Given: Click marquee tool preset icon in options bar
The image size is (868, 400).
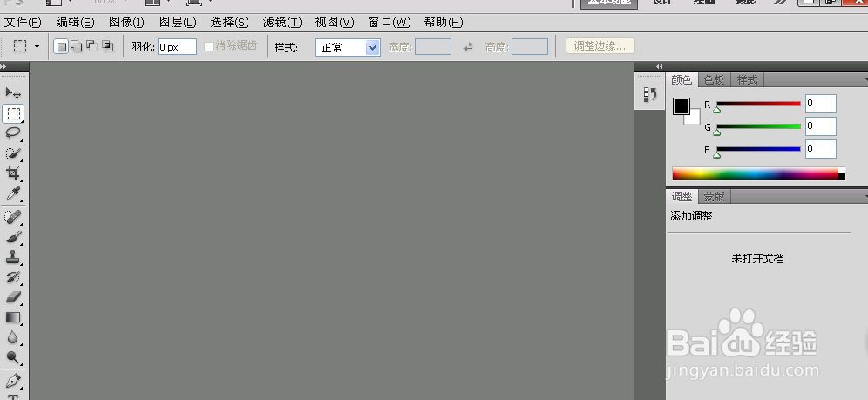Looking at the screenshot, I should click(20, 46).
